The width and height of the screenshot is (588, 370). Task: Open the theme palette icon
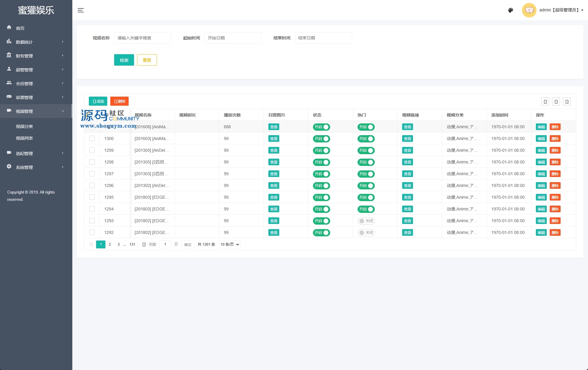(x=511, y=10)
